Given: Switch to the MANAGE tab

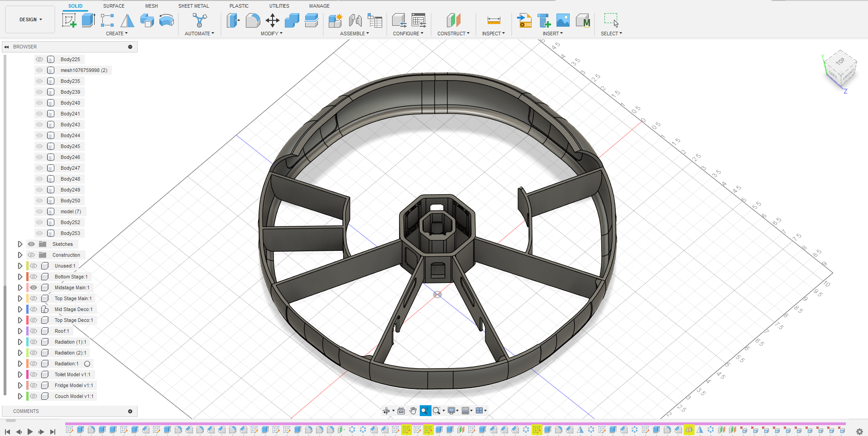Looking at the screenshot, I should pyautogui.click(x=319, y=6).
